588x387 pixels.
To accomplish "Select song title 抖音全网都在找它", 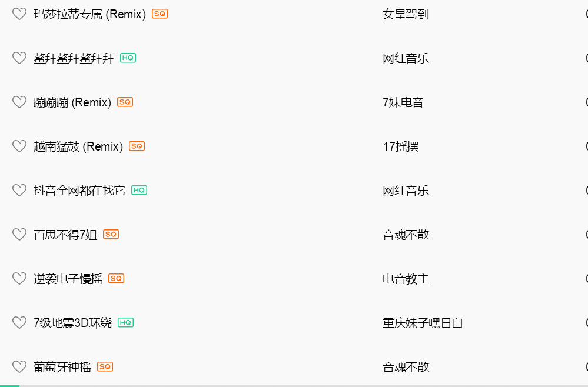I will click(79, 191).
